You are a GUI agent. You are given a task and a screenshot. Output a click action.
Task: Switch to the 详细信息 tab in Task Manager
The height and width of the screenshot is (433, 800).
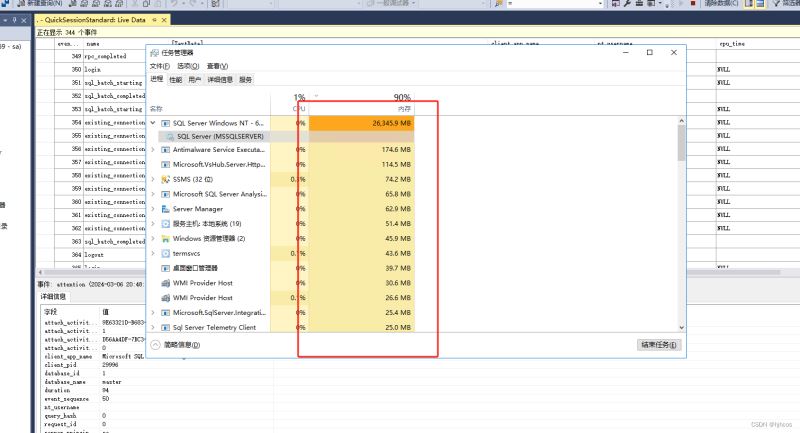coord(220,80)
